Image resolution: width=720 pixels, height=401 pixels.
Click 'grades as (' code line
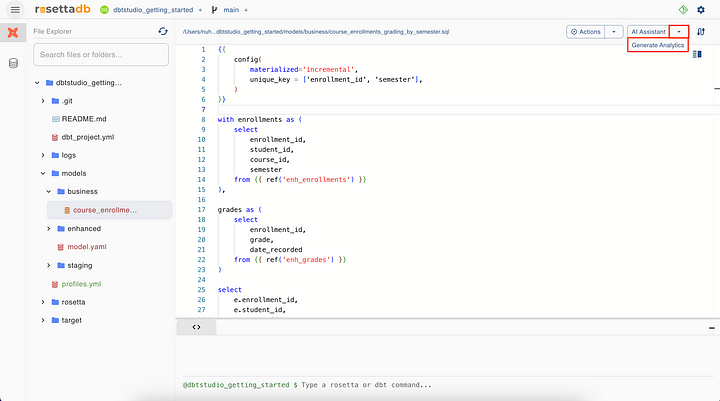(x=240, y=209)
